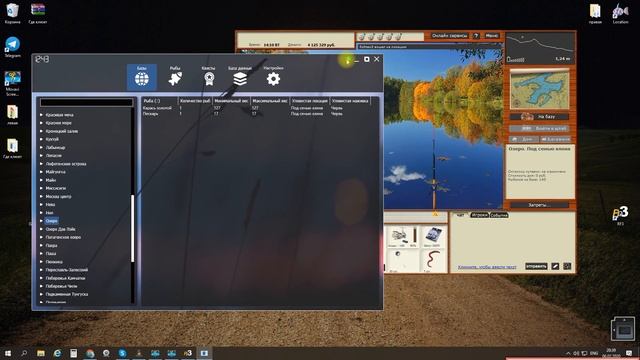This screenshot has width=640, height=360.
Task: Click the question mark help button in game
Action: click(476, 36)
